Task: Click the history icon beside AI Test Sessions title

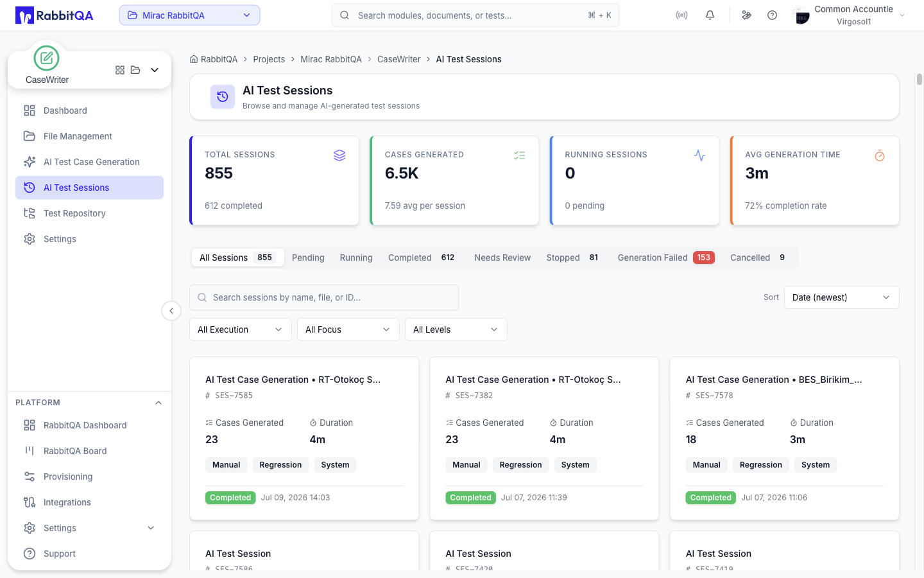Action: (x=223, y=97)
